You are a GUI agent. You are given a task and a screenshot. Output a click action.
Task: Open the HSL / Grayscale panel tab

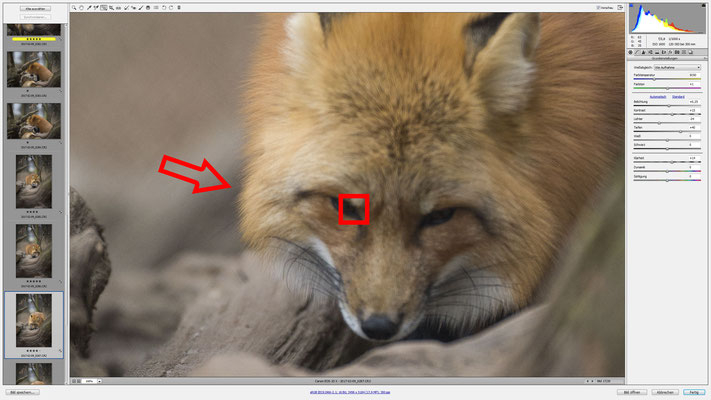pyautogui.click(x=650, y=53)
